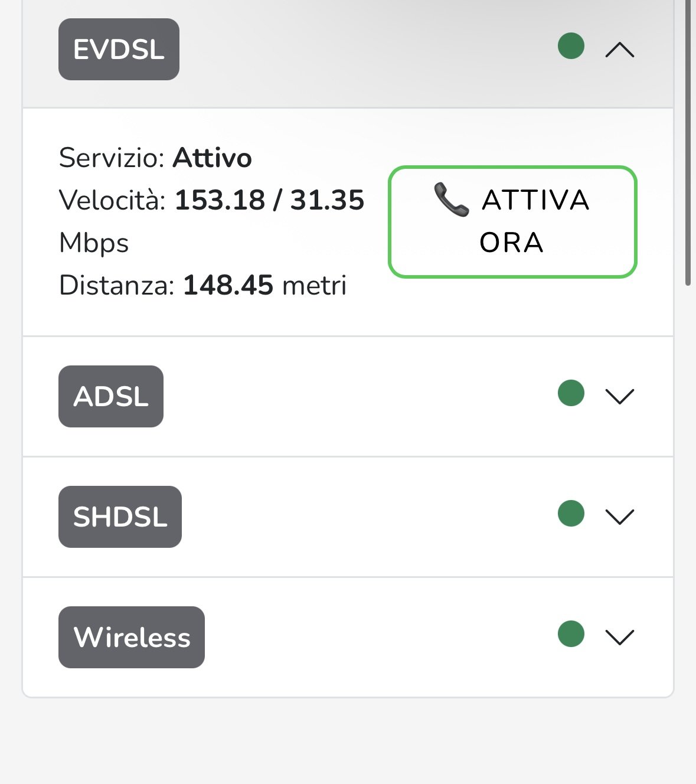Select the SHDSL label badge

pos(120,517)
